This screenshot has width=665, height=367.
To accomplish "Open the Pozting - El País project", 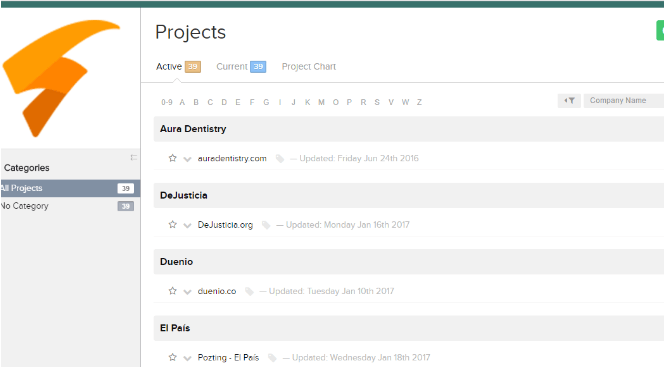I will click(228, 358).
